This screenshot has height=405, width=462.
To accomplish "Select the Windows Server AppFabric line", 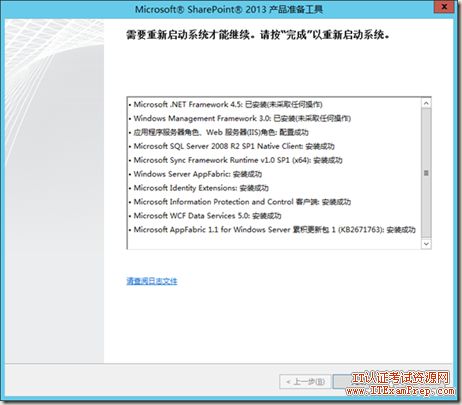I will coord(195,174).
